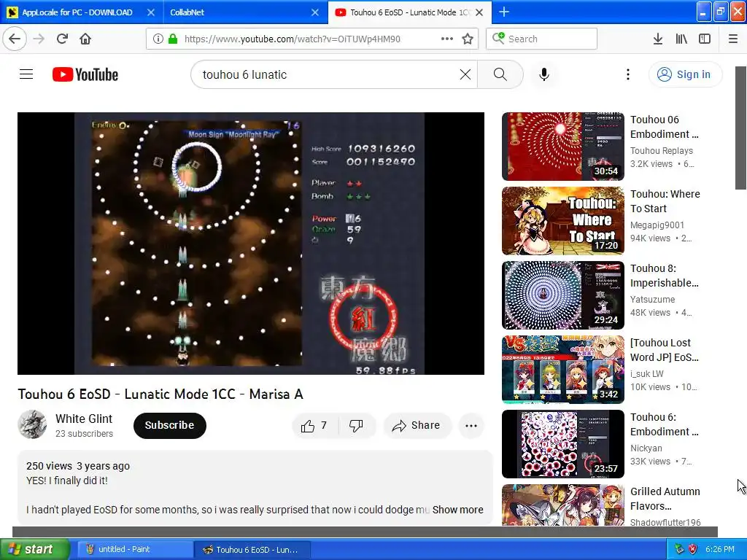Screen dimensions: 747x560
Task: Open Touhou: Where To Start thumbnail
Action: [562, 221]
